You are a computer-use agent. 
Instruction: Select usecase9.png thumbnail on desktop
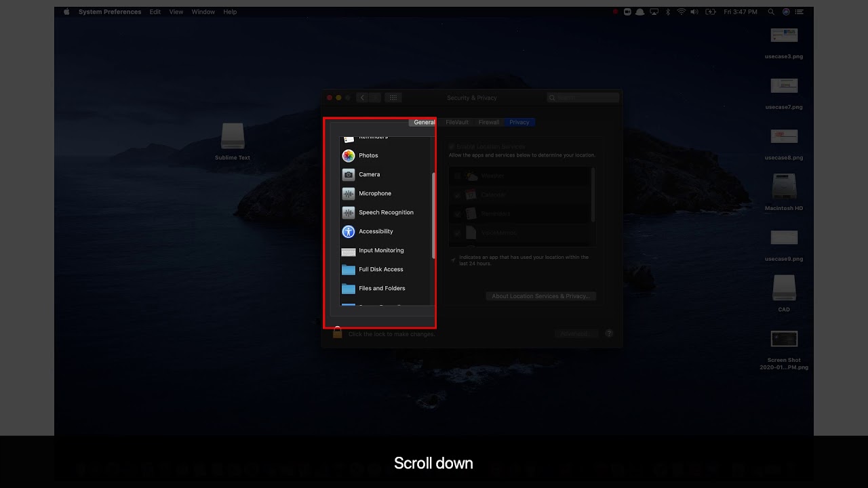(784, 237)
